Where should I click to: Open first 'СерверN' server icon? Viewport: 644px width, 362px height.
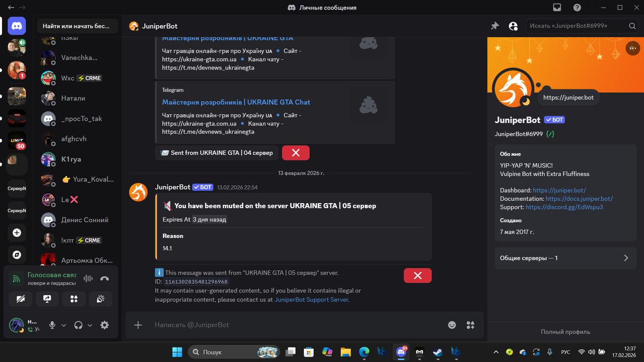point(17,189)
